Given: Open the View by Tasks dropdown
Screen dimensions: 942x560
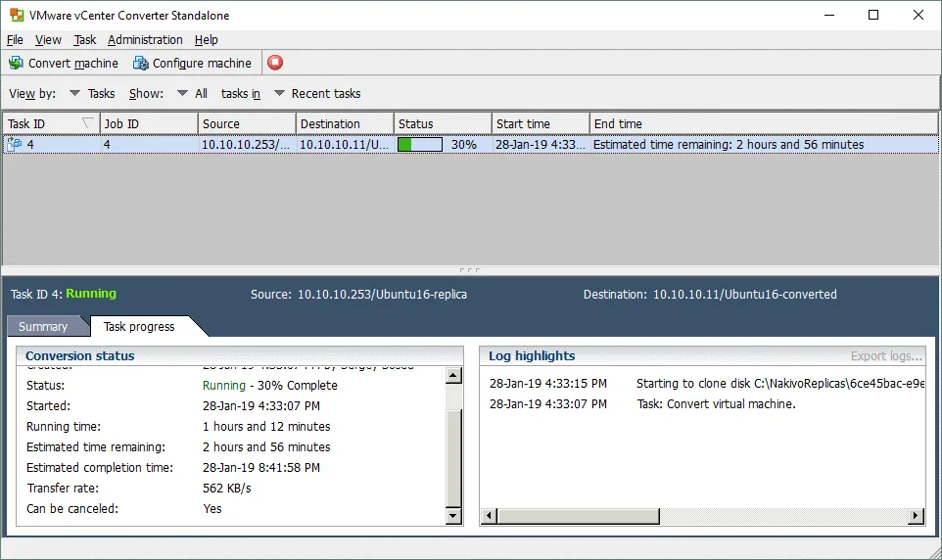Looking at the screenshot, I should point(74,94).
